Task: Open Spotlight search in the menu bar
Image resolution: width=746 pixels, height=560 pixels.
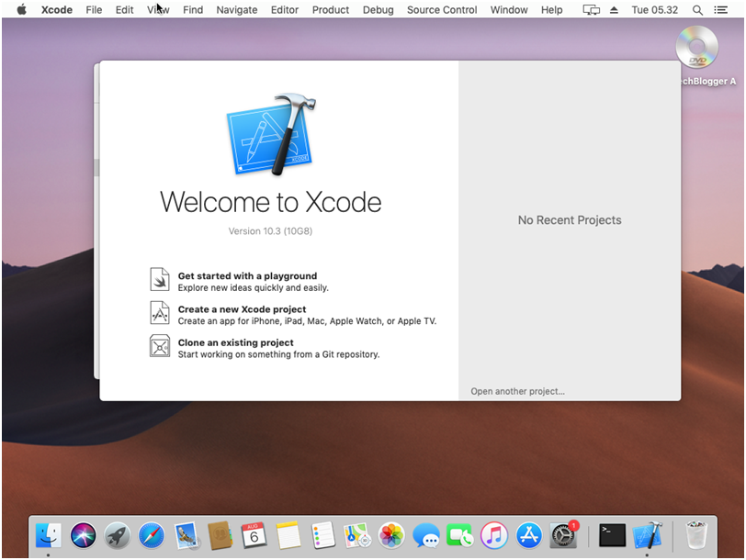Action: click(x=698, y=10)
